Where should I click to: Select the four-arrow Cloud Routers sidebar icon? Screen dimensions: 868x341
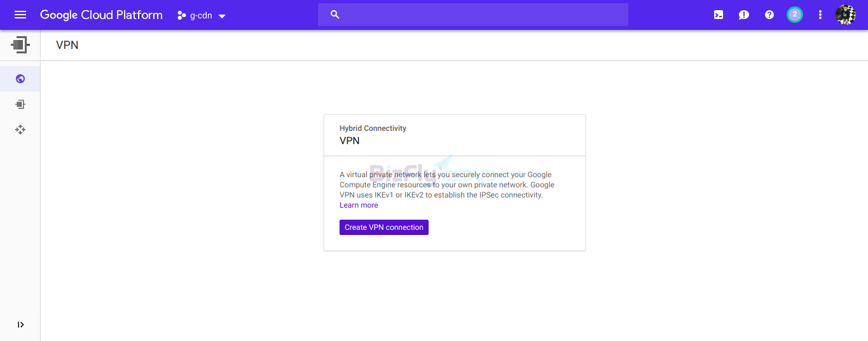coord(20,130)
